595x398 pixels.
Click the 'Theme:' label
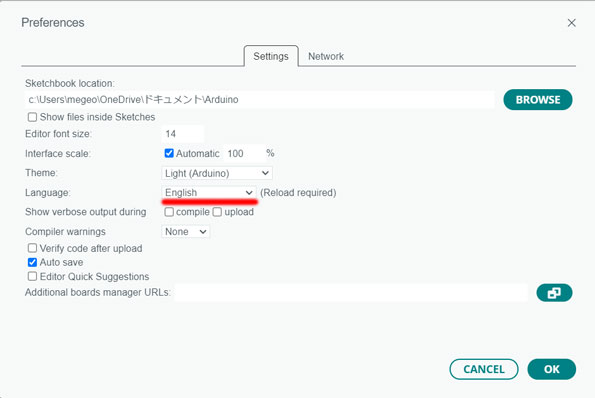pyautogui.click(x=41, y=173)
